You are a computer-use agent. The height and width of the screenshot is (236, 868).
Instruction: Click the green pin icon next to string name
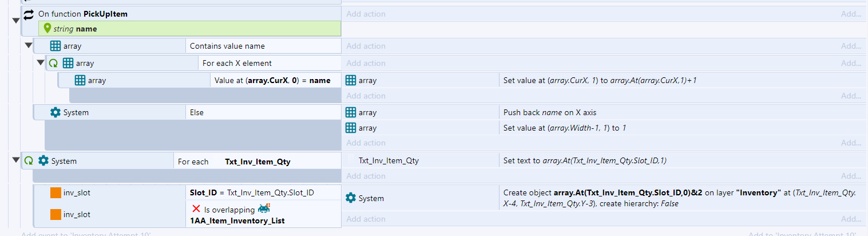pyautogui.click(x=47, y=29)
